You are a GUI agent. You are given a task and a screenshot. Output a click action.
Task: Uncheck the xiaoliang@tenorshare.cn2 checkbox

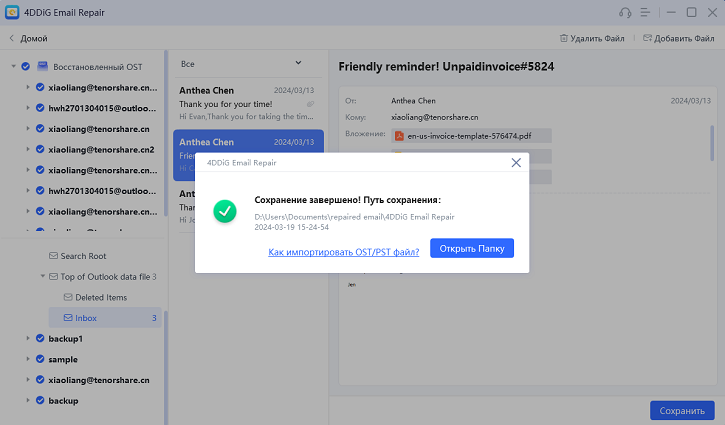click(40, 149)
